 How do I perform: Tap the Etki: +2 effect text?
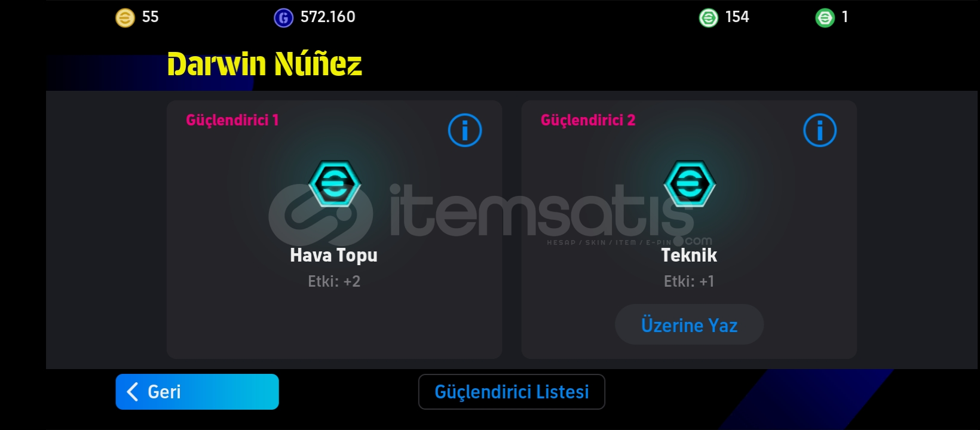[x=334, y=281]
